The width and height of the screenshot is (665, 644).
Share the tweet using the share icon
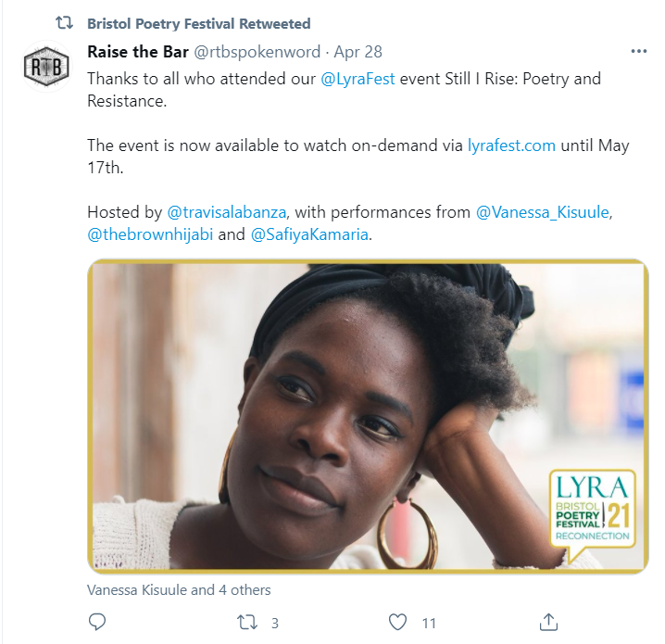(x=547, y=622)
